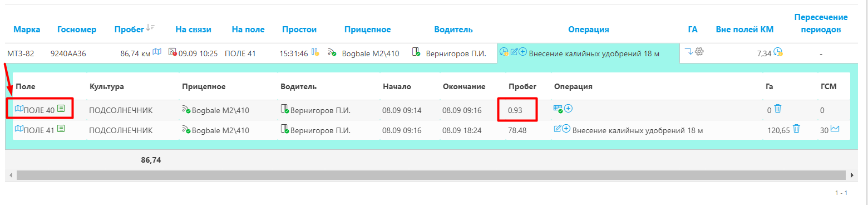The image size is (868, 205).
Task: Click trash icon next to 120,65 Га
Action: point(796,129)
